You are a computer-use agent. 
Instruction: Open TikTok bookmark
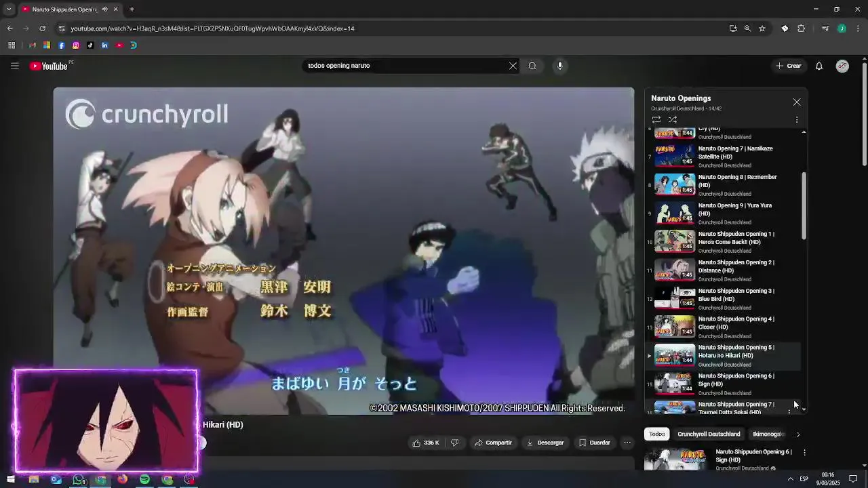pos(90,45)
